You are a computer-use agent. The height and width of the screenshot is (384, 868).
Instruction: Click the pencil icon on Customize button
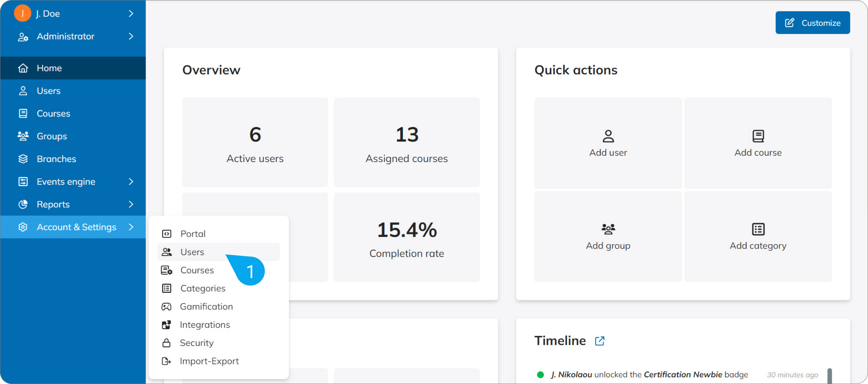[790, 23]
